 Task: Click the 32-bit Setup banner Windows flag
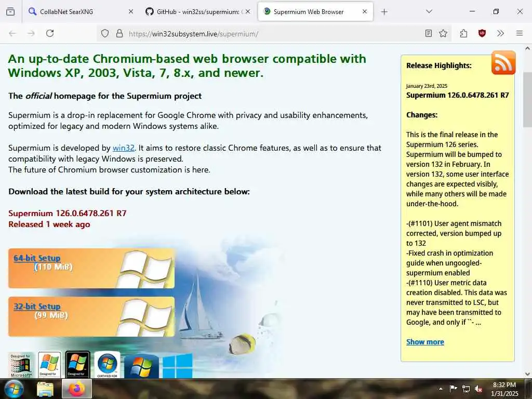pyautogui.click(x=145, y=317)
